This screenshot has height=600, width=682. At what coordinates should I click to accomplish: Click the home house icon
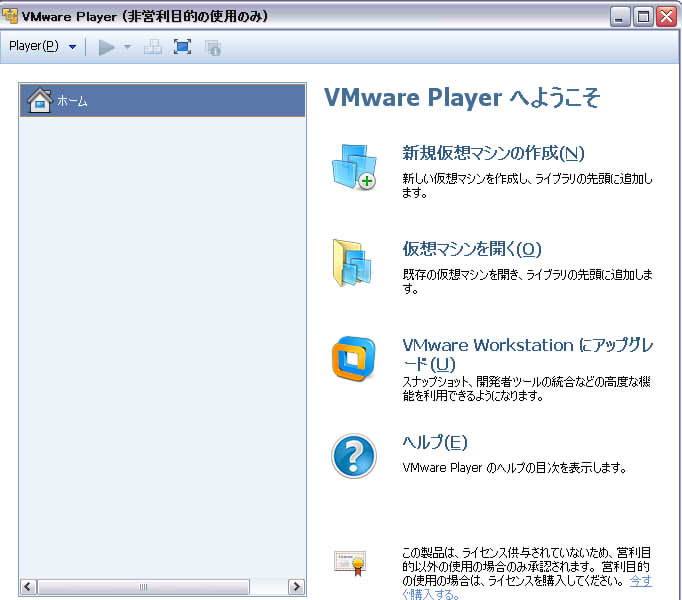click(40, 101)
